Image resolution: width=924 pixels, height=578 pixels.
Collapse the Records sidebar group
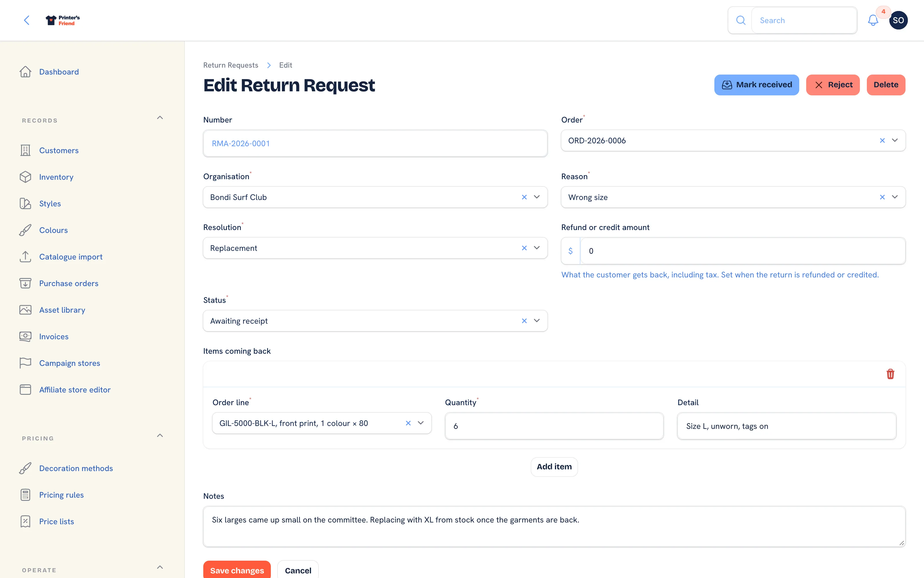coord(160,118)
